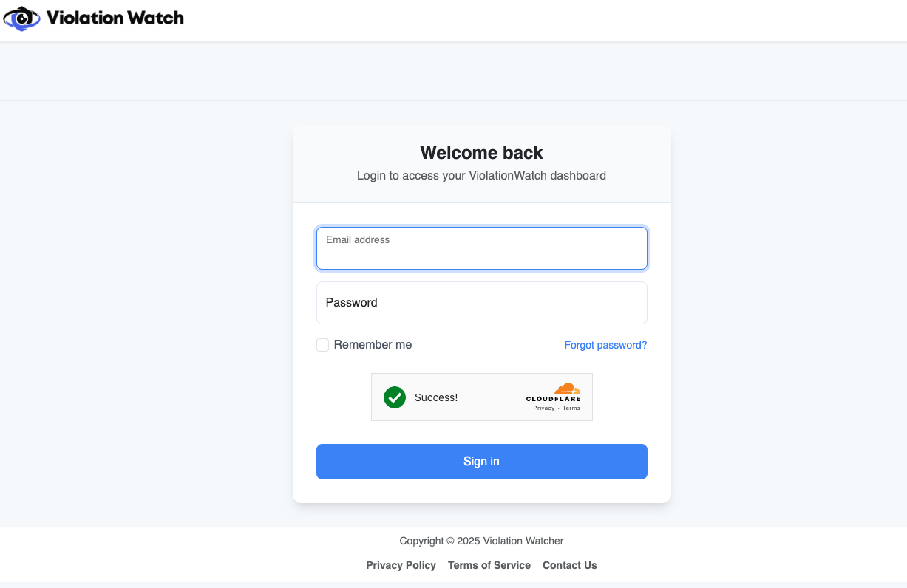Open the Forgot password? link

coord(605,345)
